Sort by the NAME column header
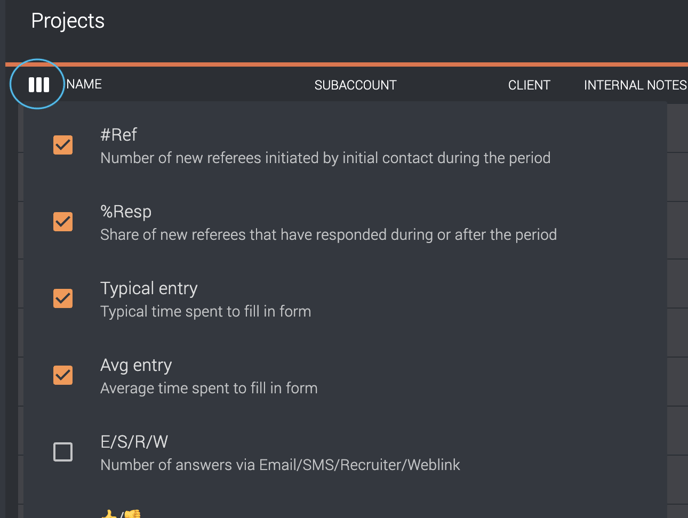 point(84,84)
